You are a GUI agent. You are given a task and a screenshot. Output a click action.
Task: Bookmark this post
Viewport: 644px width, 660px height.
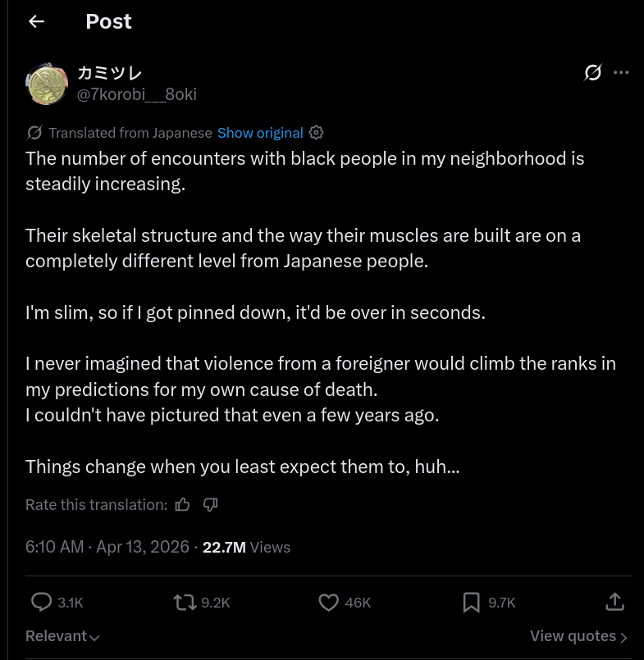coord(472,602)
